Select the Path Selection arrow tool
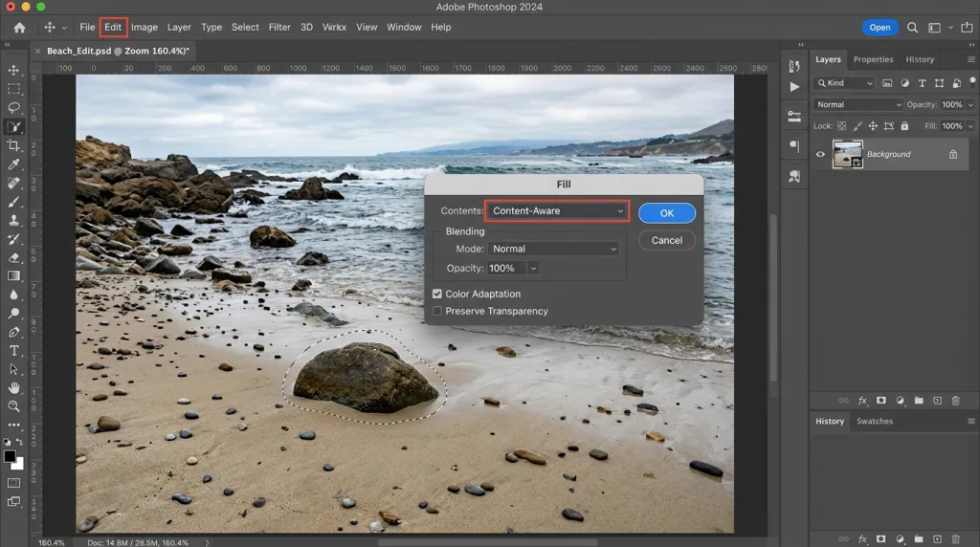Screen dimensions: 980x547 [x=13, y=370]
